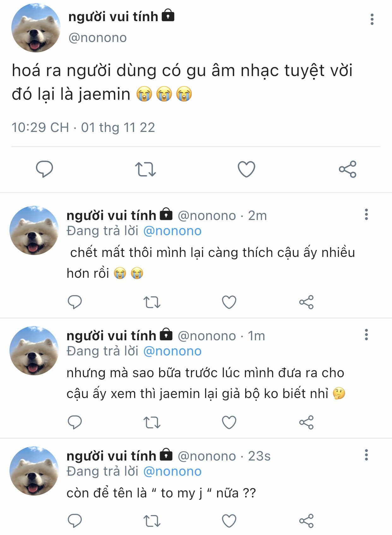Open the @nonono mention in the 23s reply
The height and width of the screenshot is (535, 392).
172,472
